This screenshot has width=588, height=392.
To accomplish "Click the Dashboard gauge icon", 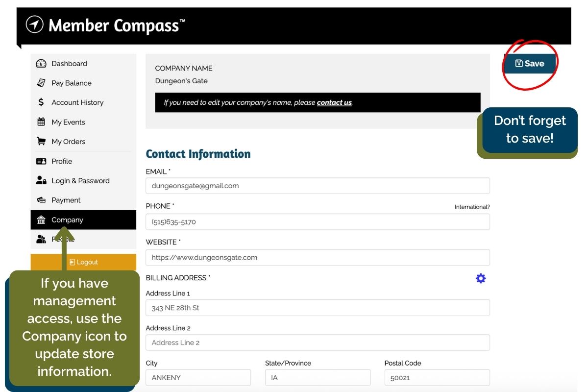I will click(x=41, y=64).
